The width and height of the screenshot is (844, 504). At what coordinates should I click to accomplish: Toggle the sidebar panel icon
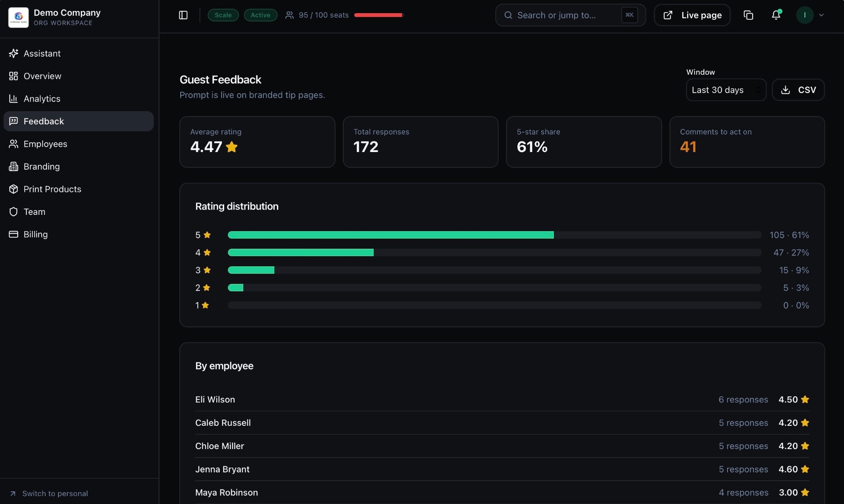[x=183, y=15]
